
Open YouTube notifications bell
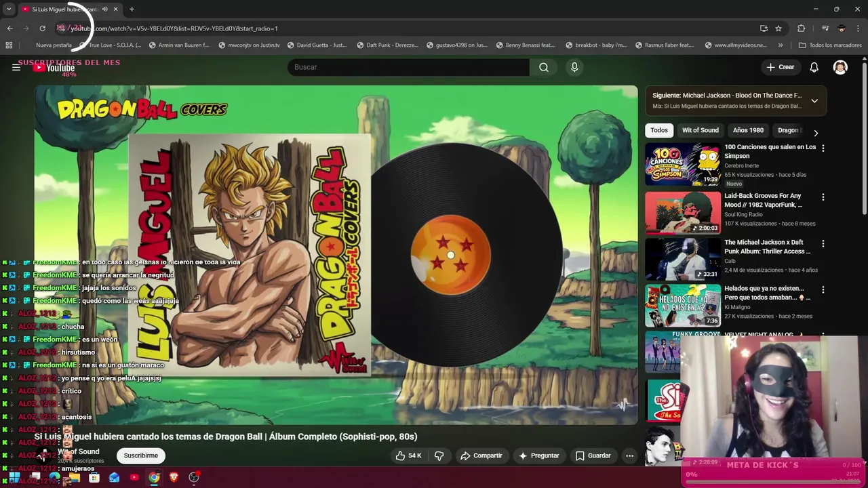point(814,67)
